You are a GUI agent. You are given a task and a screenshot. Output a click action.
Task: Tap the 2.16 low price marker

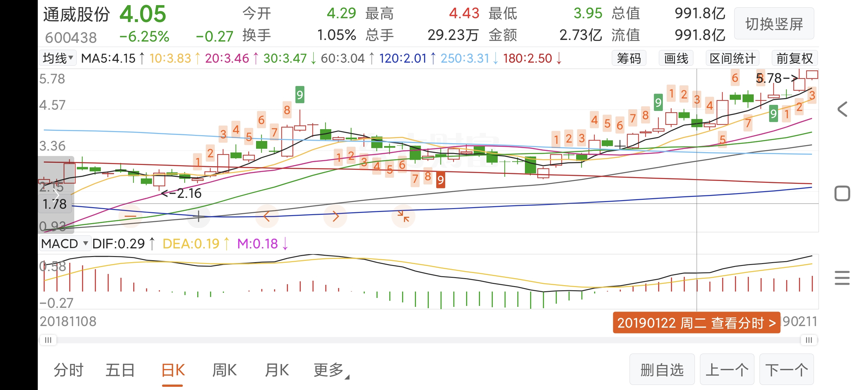pos(181,193)
